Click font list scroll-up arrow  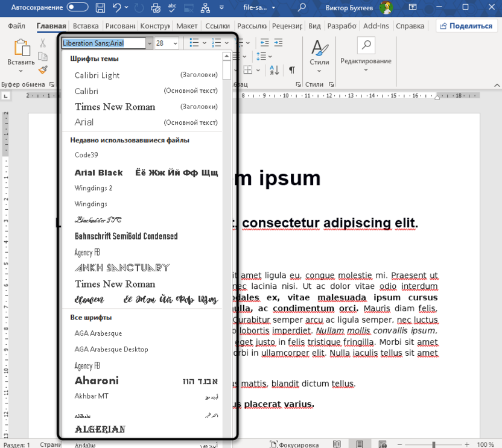coord(227,56)
